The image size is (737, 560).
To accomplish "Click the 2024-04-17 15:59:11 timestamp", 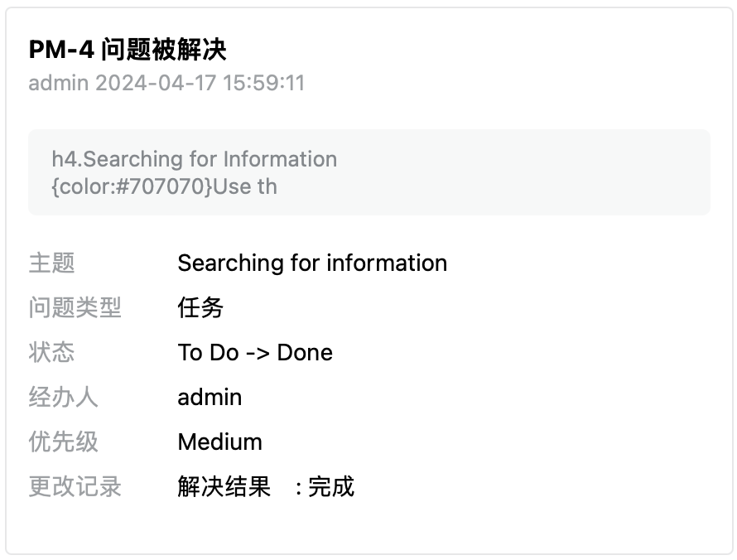I will click(x=200, y=83).
